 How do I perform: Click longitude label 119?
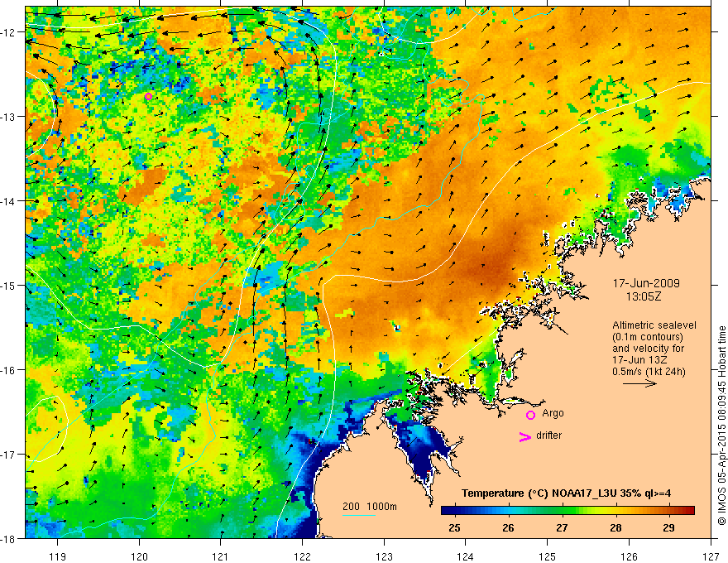tap(58, 556)
